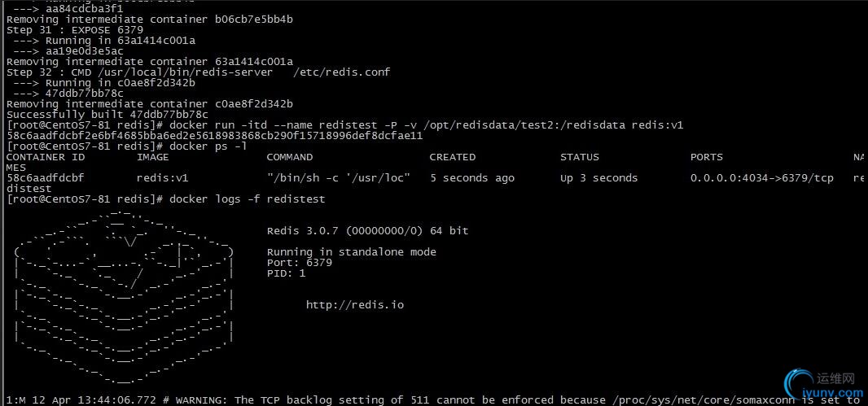Screen dimensions: 868x406
Task: Click the CREATED column header
Action: coord(452,157)
